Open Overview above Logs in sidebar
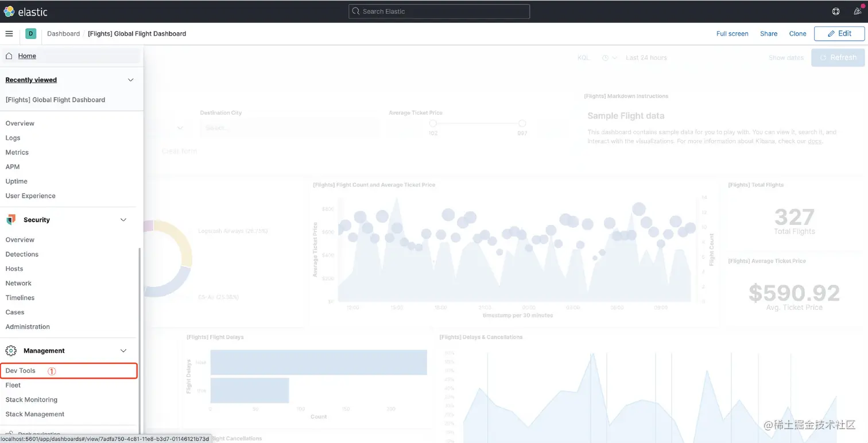Image resolution: width=868 pixels, height=443 pixels. click(x=20, y=123)
